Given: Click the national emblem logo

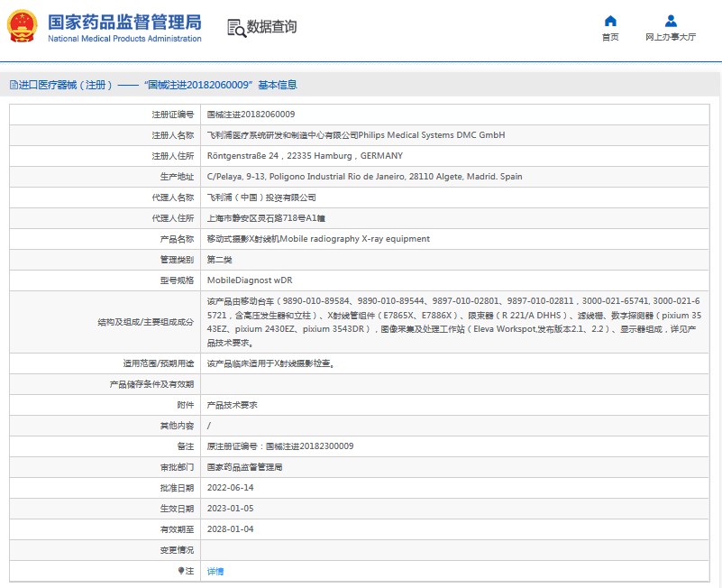Looking at the screenshot, I should (23, 28).
